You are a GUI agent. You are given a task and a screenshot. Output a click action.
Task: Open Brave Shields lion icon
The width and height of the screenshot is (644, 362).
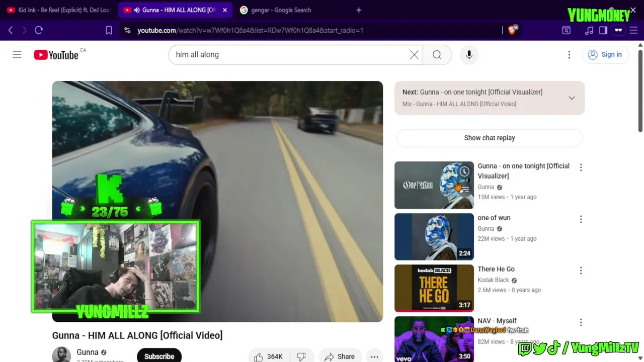click(512, 30)
